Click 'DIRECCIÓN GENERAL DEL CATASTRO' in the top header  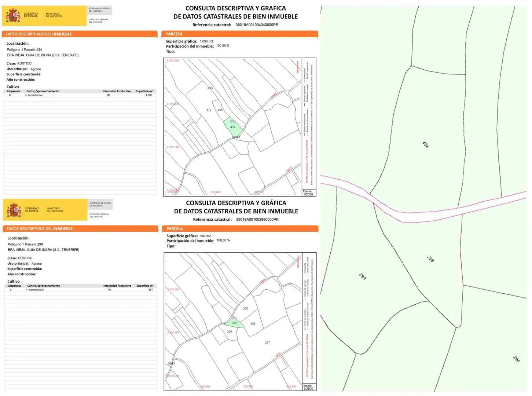98,21
